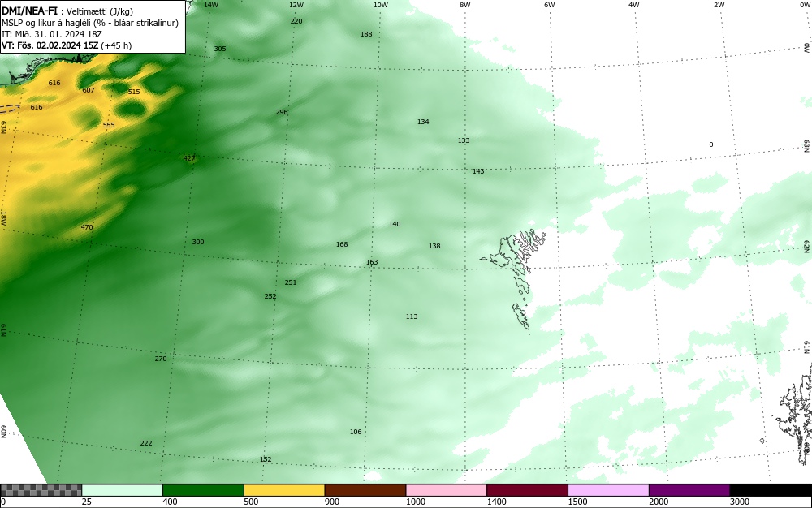Screen dimensions: 812x508
Task: Select the map value 106
Action: (356, 432)
